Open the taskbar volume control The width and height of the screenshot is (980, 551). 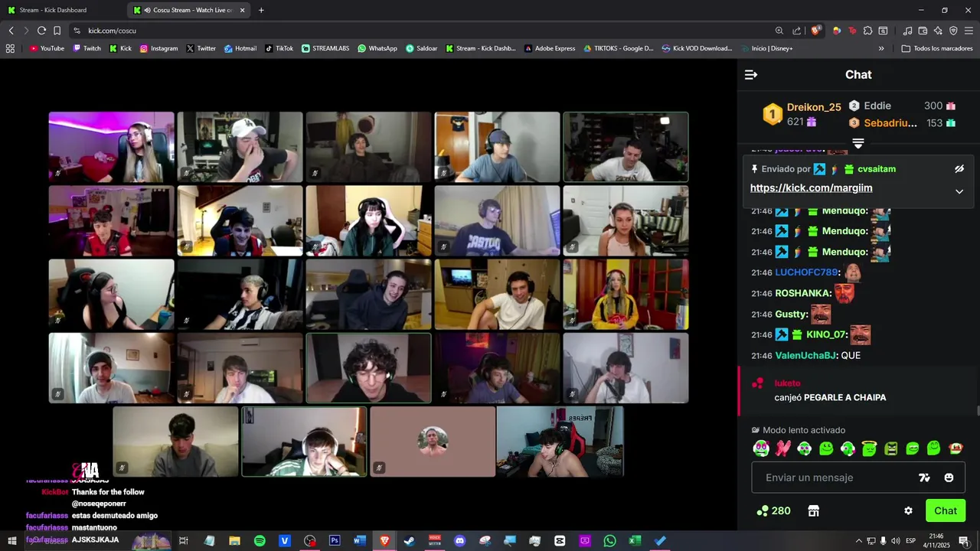pyautogui.click(x=895, y=540)
